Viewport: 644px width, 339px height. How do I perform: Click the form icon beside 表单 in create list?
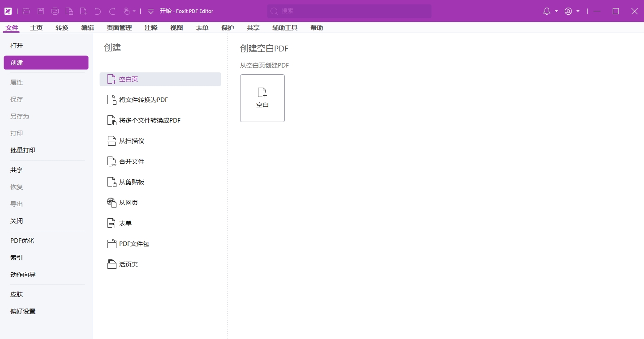(112, 223)
